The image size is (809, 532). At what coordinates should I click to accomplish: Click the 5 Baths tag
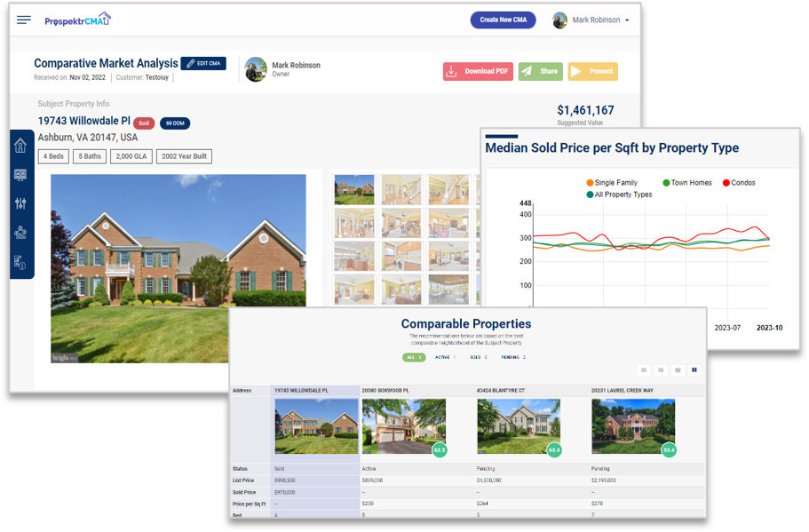90,156
